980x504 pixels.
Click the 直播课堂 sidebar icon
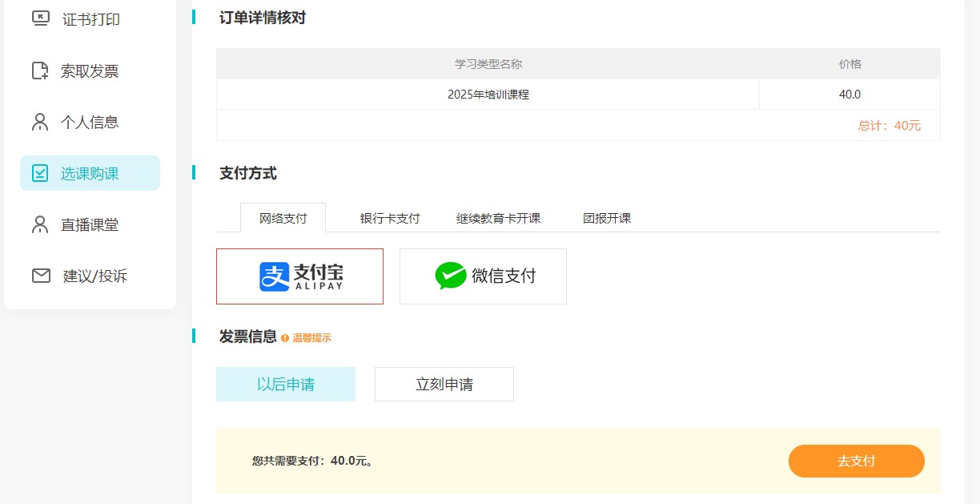pyautogui.click(x=40, y=224)
